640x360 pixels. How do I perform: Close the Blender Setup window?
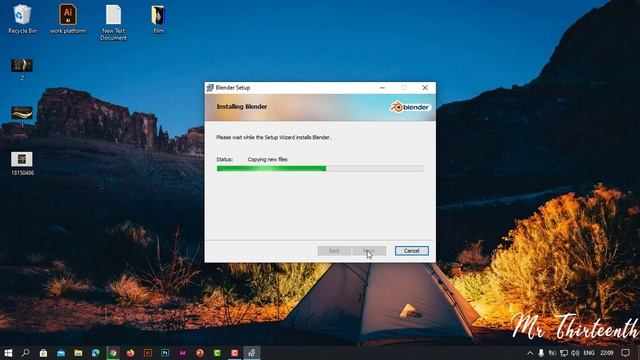pyautogui.click(x=425, y=87)
